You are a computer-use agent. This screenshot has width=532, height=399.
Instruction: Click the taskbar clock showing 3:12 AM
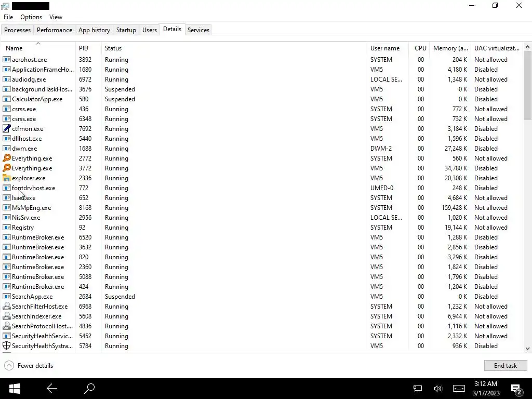(486, 389)
